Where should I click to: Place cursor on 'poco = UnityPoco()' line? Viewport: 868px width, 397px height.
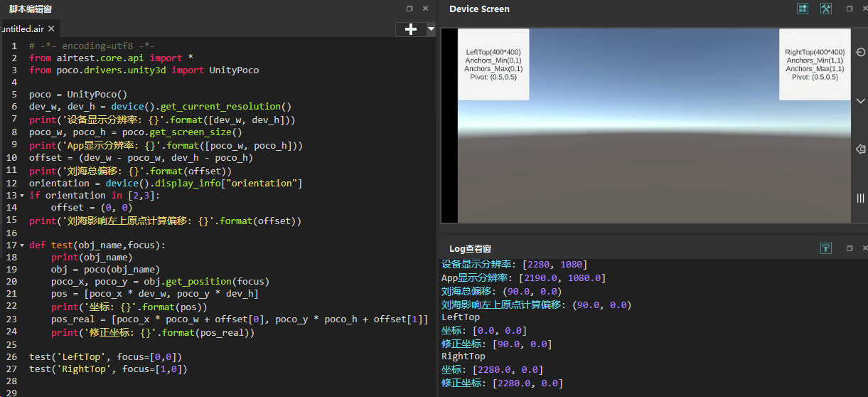(x=78, y=95)
